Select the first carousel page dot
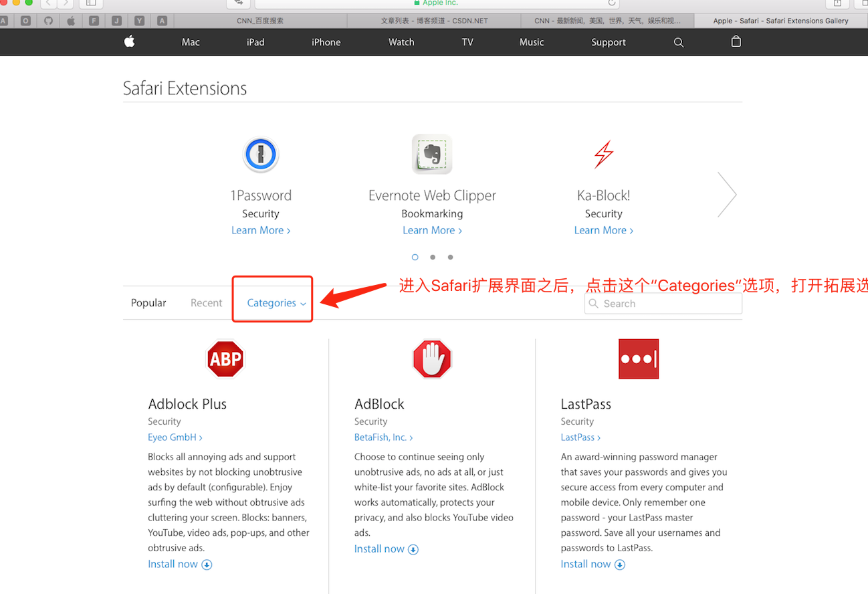The image size is (868, 594). [415, 257]
